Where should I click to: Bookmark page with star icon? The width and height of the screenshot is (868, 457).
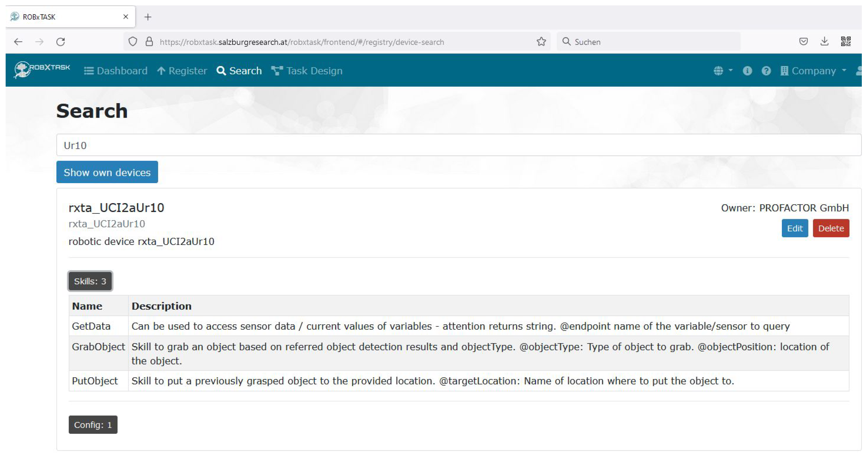pyautogui.click(x=541, y=41)
